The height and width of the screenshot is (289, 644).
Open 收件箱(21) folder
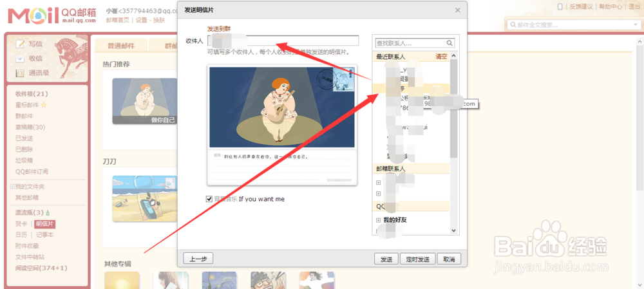[x=32, y=94]
